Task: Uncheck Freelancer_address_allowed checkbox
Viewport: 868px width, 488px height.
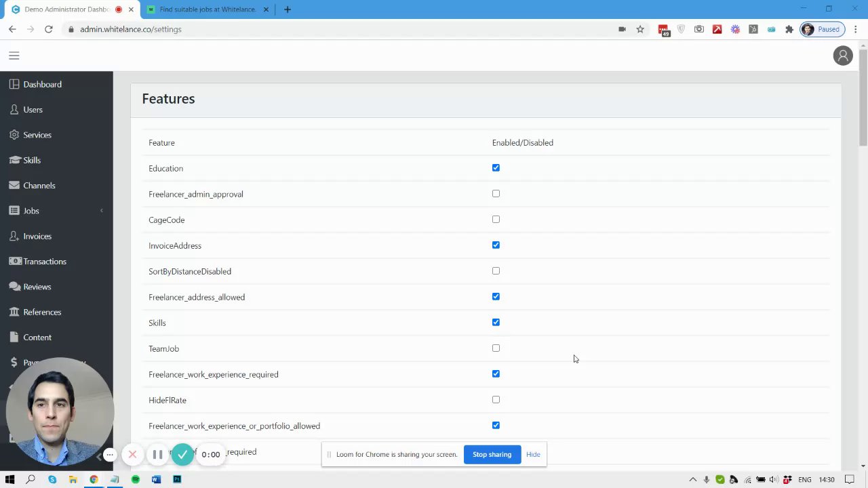Action: tap(496, 297)
